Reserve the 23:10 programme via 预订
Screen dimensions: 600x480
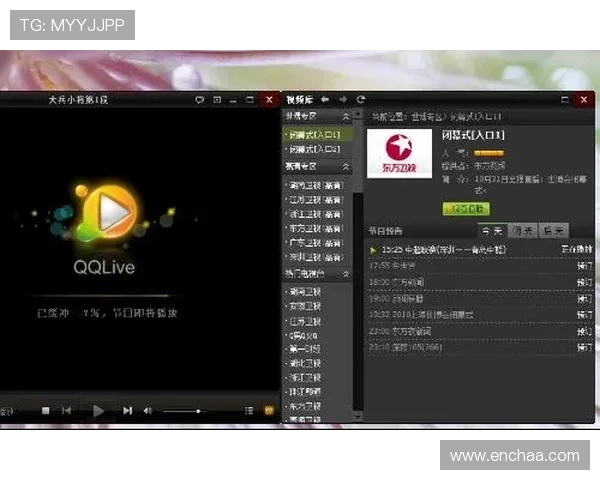click(x=584, y=347)
